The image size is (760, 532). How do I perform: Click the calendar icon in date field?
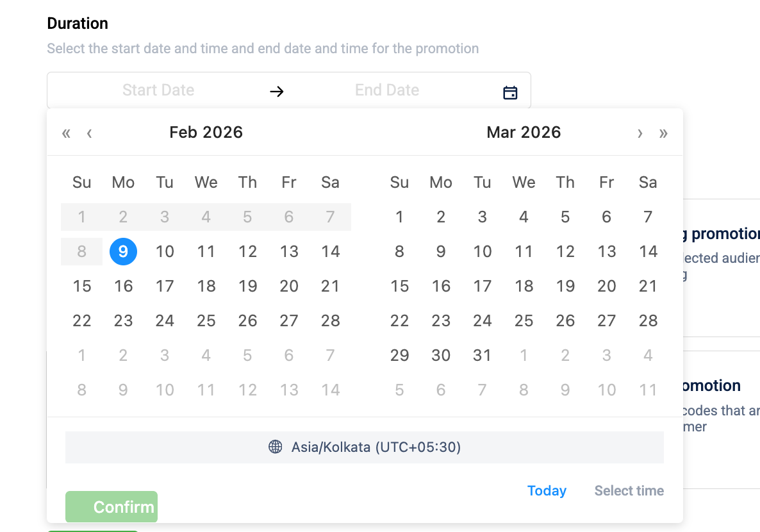click(510, 92)
